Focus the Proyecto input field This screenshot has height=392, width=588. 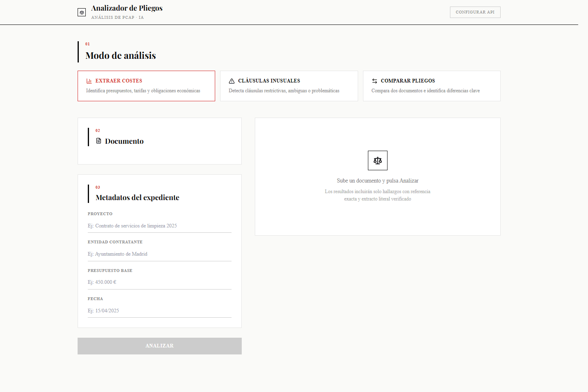pos(160,226)
